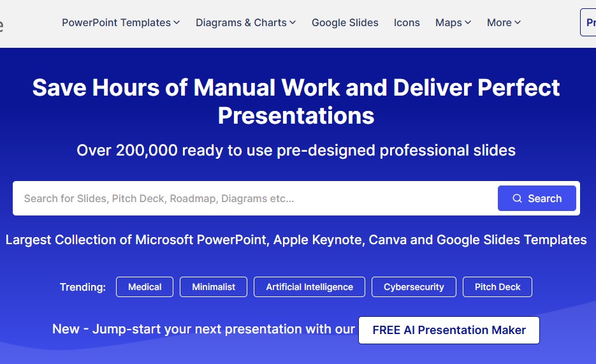
Task: Select the Medical trending tag
Action: 145,287
